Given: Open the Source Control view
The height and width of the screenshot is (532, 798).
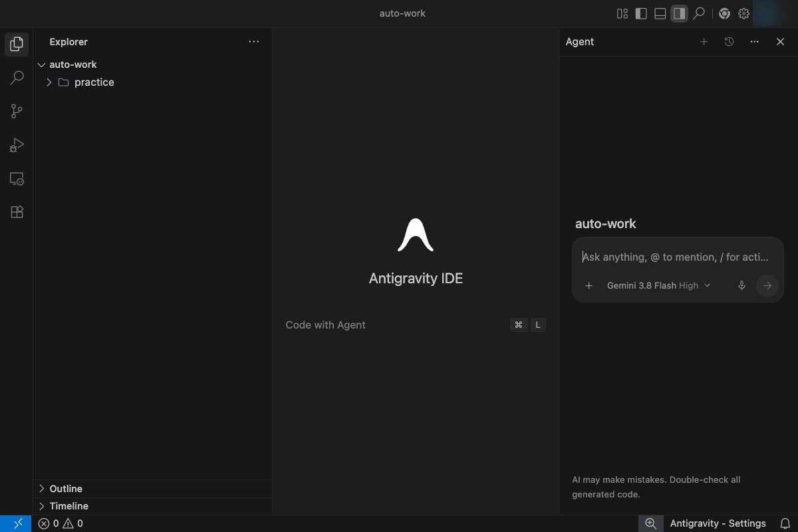Looking at the screenshot, I should [x=17, y=111].
